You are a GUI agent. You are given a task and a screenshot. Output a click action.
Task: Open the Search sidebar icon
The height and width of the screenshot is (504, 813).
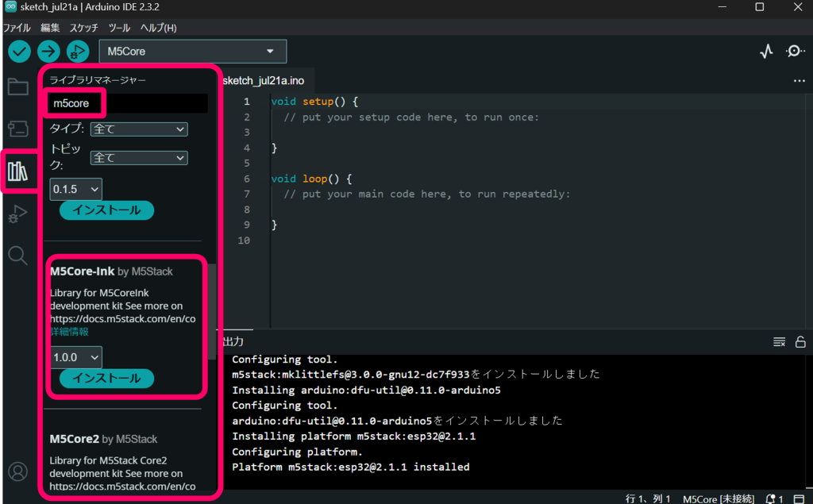(x=18, y=255)
